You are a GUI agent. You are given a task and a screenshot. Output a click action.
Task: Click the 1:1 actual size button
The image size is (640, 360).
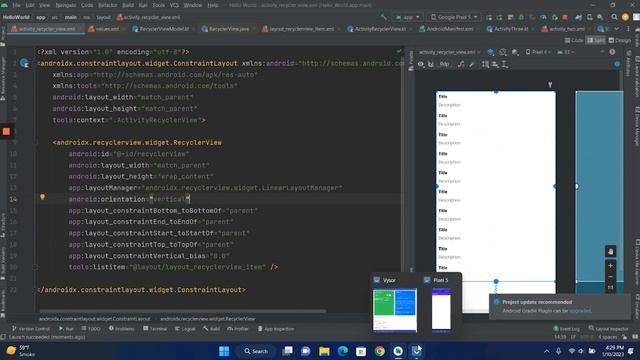pos(610,287)
